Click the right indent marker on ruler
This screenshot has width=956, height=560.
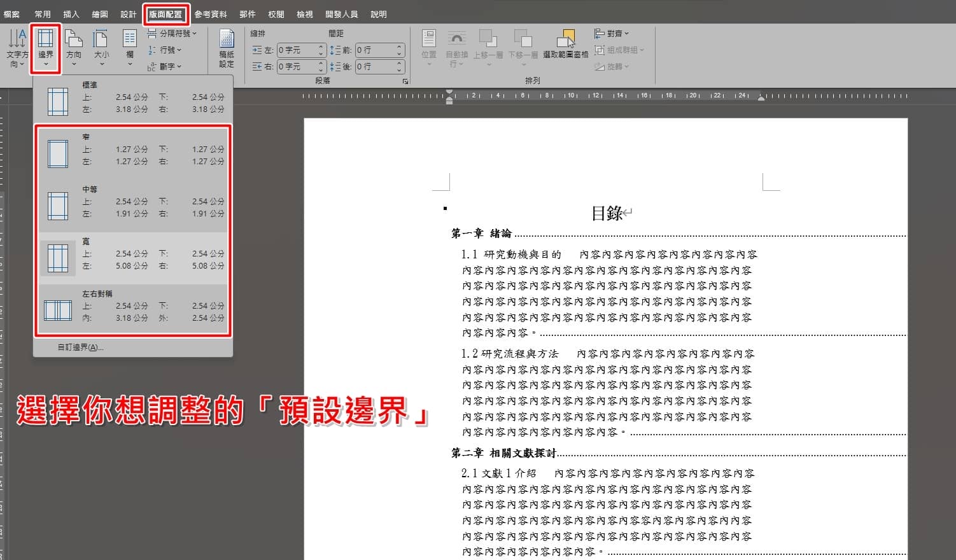tap(761, 98)
